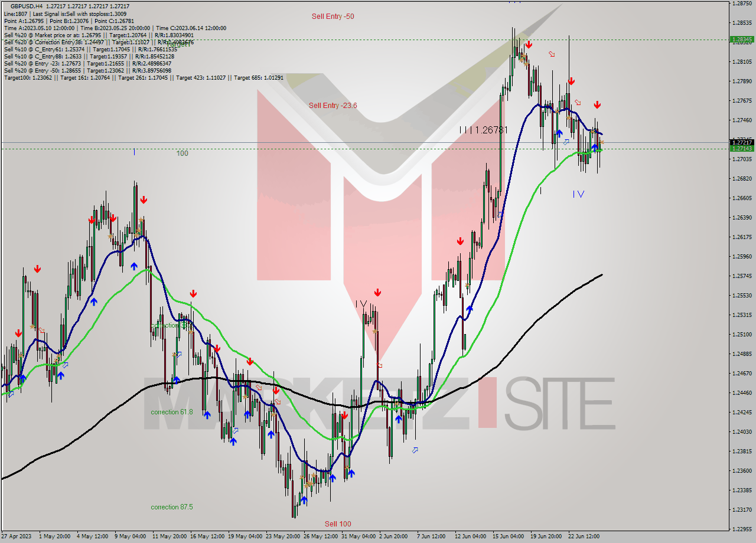Click the '27 Apr 2023' date label
Screen dimensions: 756x543
click(17, 537)
